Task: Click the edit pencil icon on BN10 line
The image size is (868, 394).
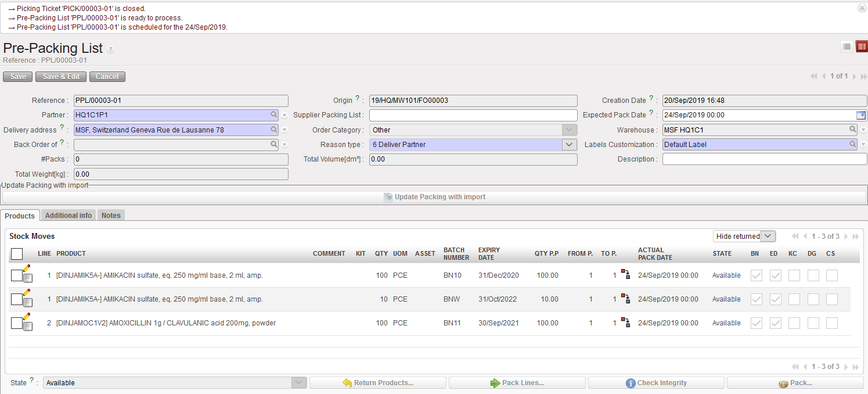Action: click(27, 268)
